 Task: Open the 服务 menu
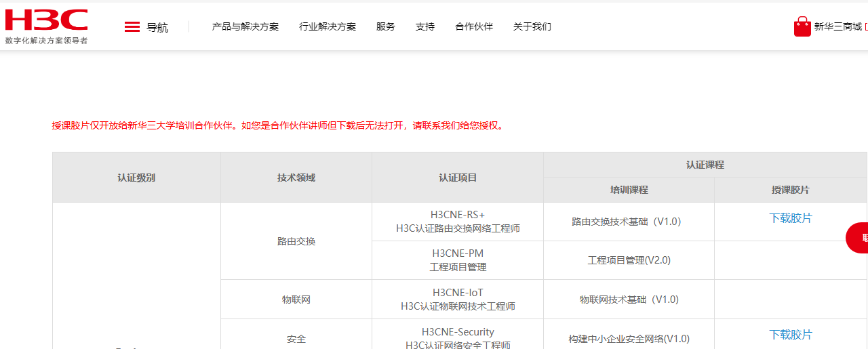pyautogui.click(x=386, y=27)
